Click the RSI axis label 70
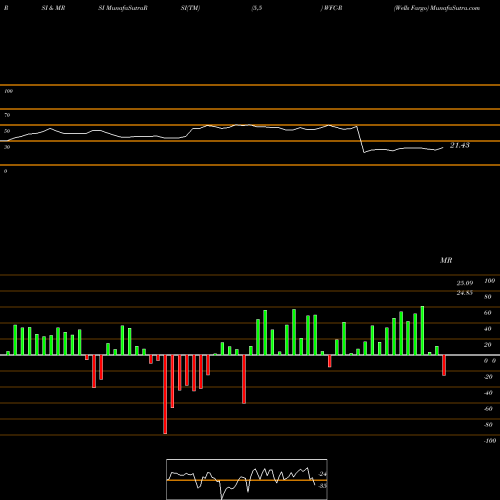 coord(7,115)
